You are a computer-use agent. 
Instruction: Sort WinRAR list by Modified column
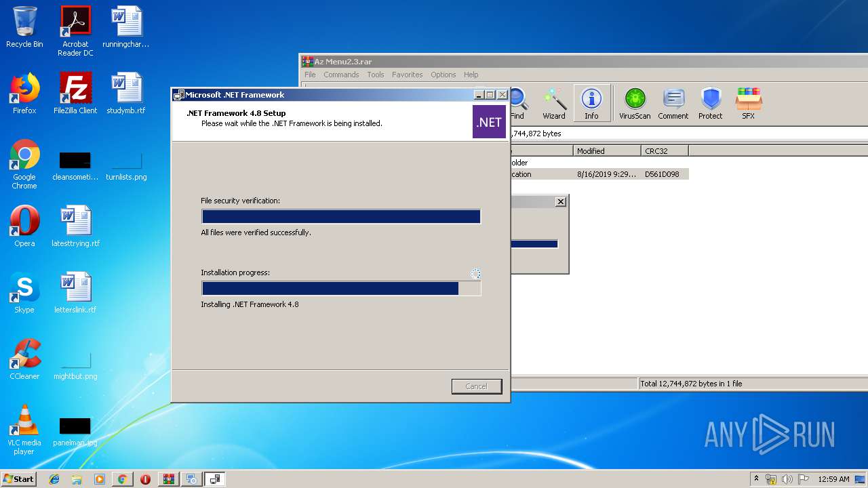[607, 150]
